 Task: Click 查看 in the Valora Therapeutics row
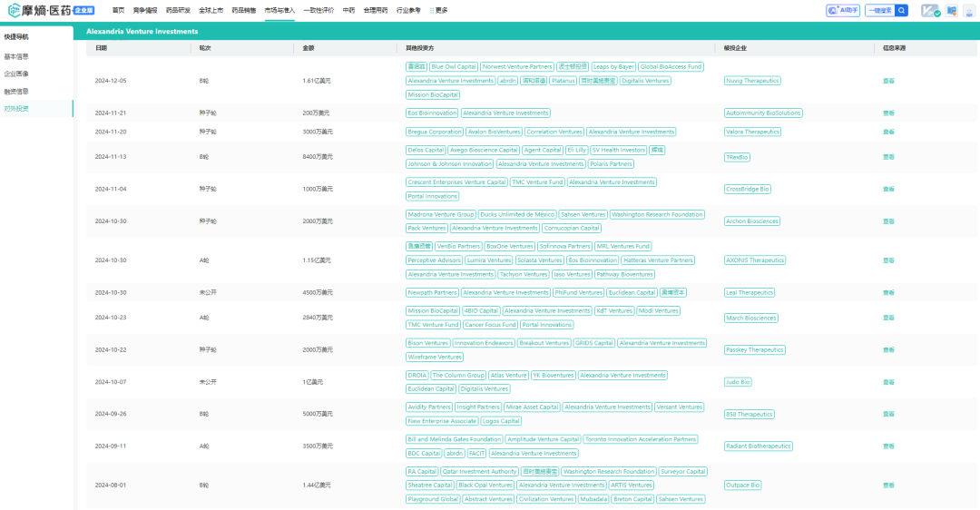click(888, 132)
